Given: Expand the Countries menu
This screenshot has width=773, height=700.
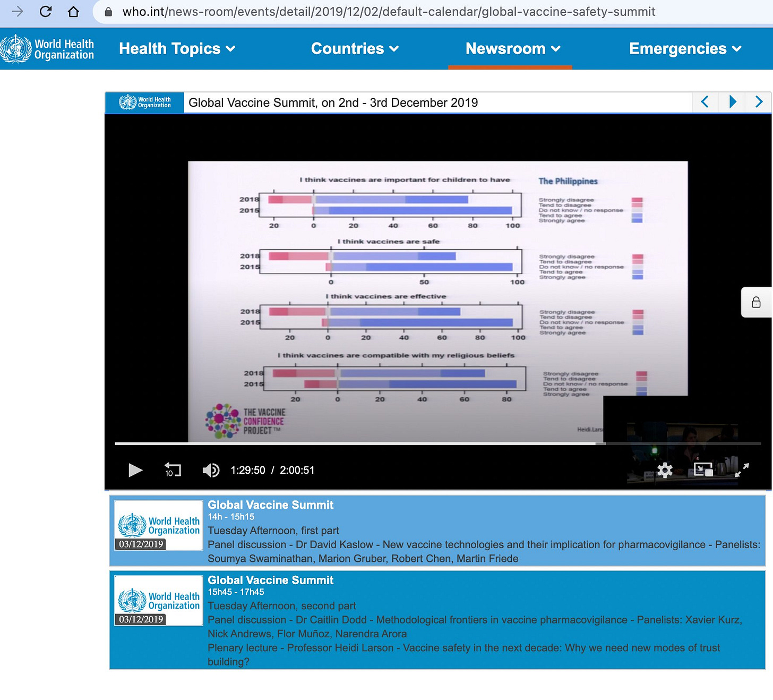Looking at the screenshot, I should point(355,48).
